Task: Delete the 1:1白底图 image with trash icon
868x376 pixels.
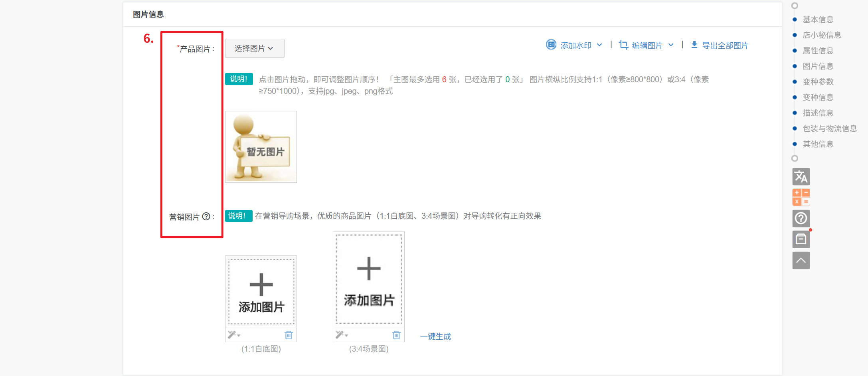Action: [289, 335]
